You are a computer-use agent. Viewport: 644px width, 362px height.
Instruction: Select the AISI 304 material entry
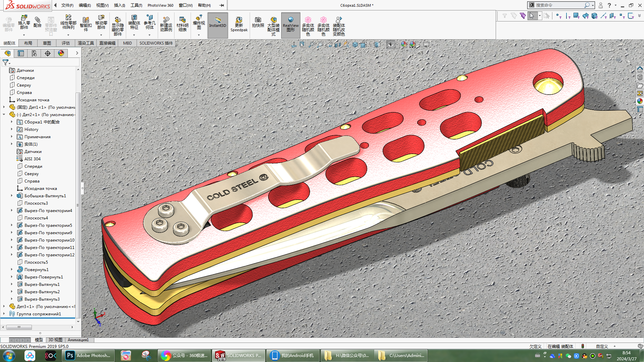click(x=32, y=159)
